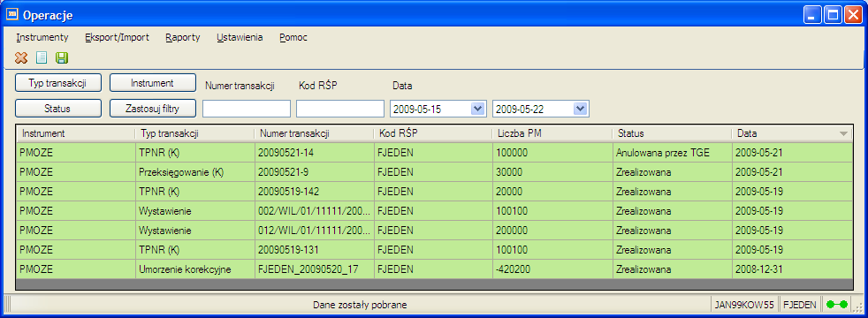
Task: Select the cell -420200
Action: 552,269
